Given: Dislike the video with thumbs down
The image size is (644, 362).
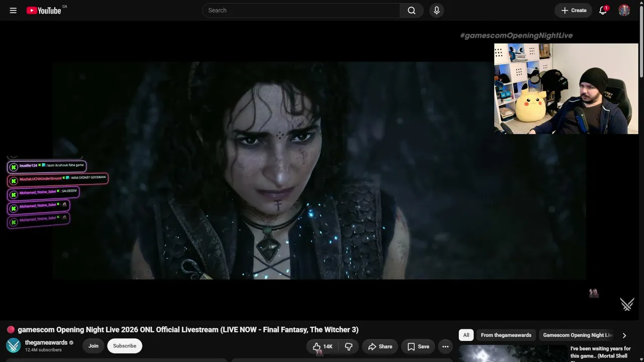Looking at the screenshot, I should 349,346.
